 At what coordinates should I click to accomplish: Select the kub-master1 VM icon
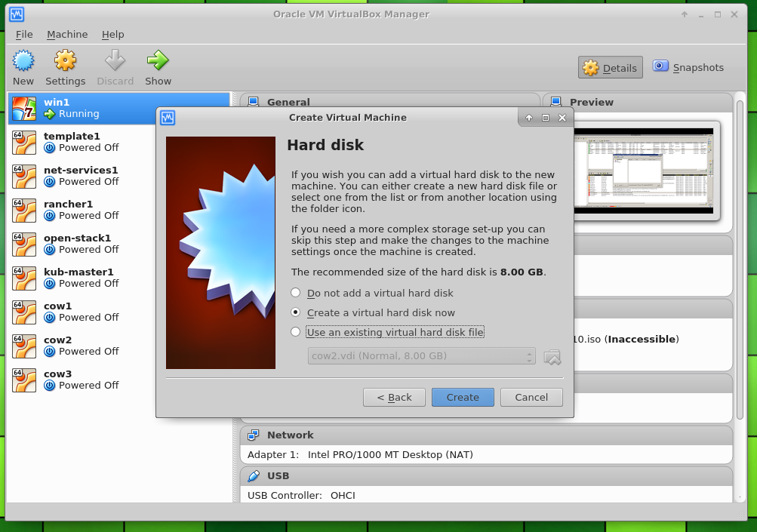click(24, 278)
